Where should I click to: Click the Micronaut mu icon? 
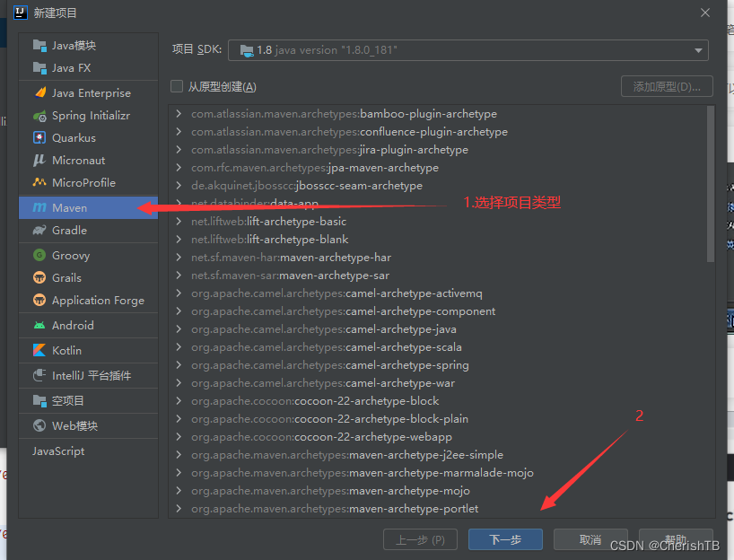coord(39,160)
